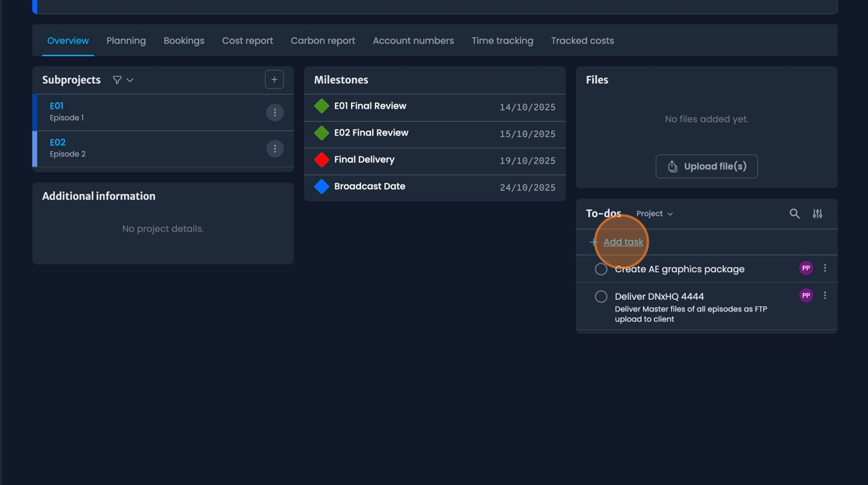The image size is (868, 485).
Task: Expand the Subprojects filter chevron
Action: (x=130, y=79)
